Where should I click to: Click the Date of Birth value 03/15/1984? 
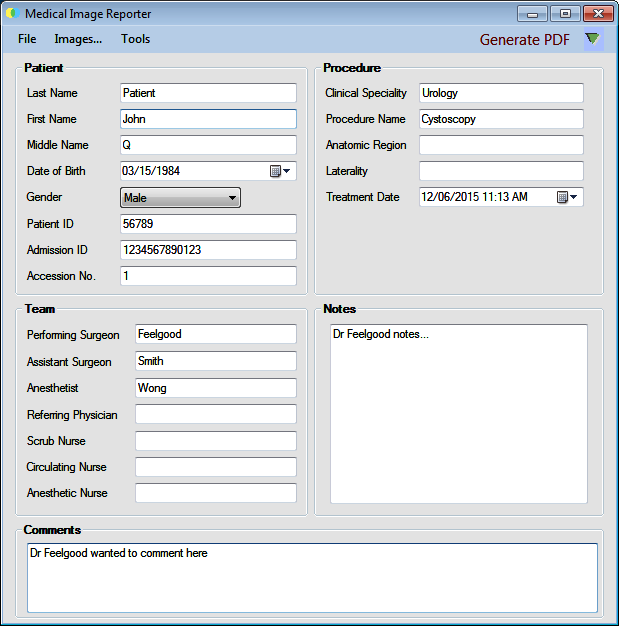[151, 171]
